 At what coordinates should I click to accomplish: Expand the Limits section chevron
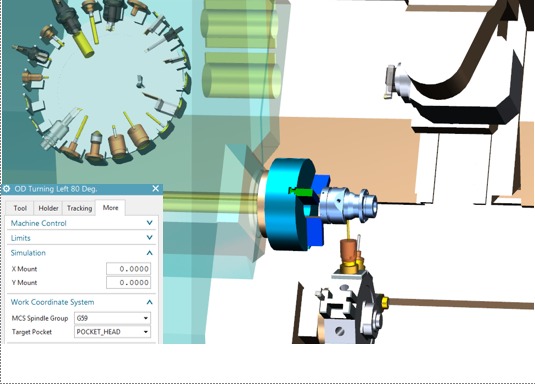click(149, 238)
